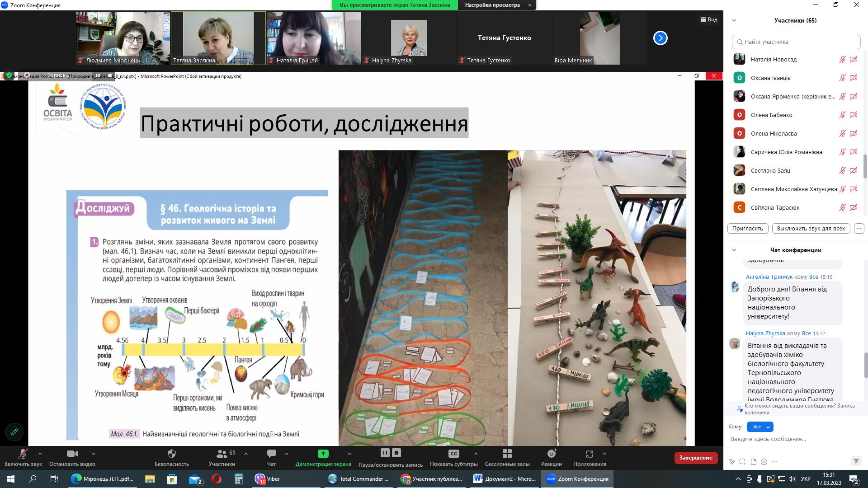Open the Кому Все recipient dropdown

tap(760, 427)
